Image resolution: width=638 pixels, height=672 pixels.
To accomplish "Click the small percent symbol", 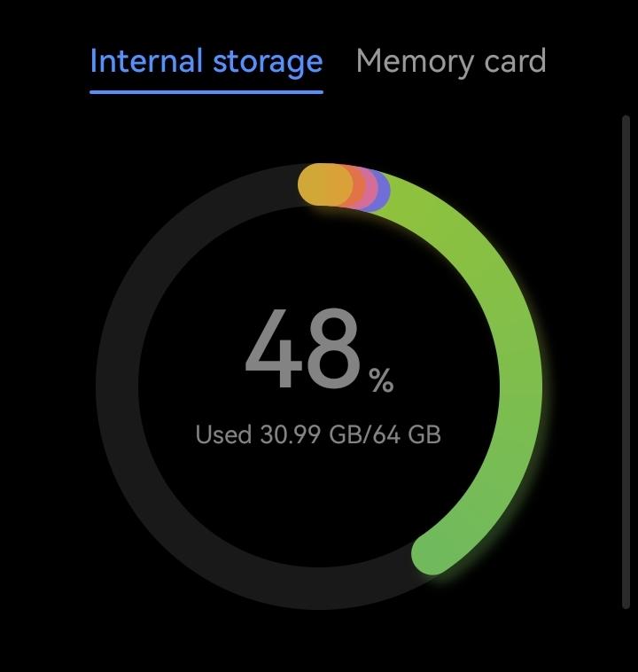I will [382, 381].
